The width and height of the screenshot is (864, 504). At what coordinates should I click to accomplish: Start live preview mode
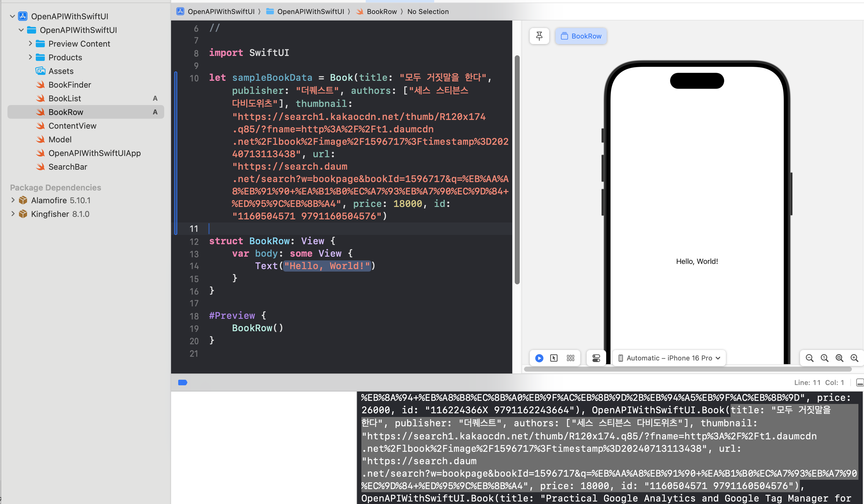point(539,358)
